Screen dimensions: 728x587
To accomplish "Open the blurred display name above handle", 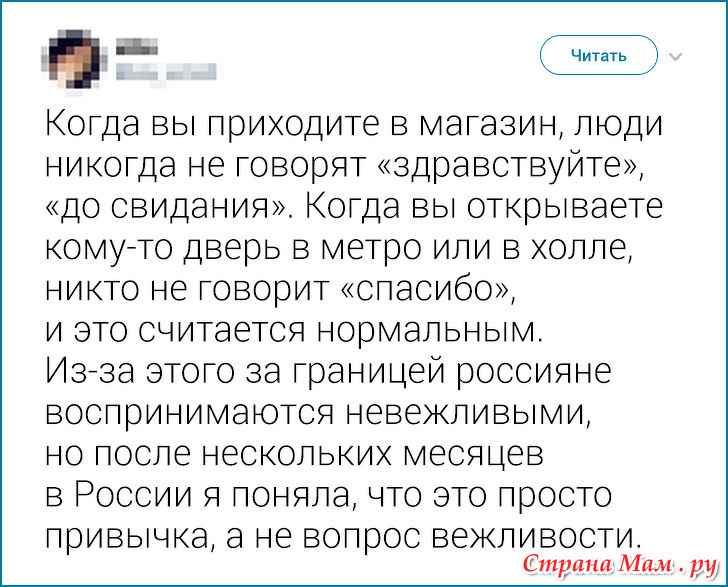I will pyautogui.click(x=136, y=47).
